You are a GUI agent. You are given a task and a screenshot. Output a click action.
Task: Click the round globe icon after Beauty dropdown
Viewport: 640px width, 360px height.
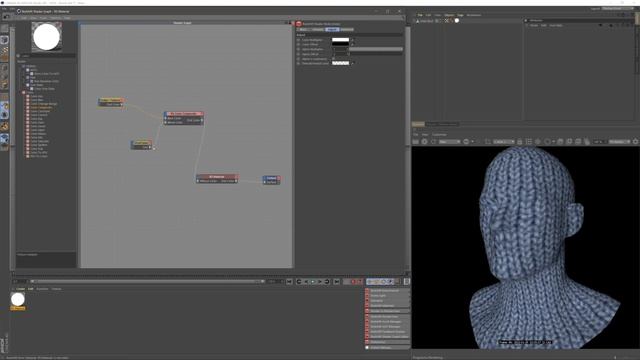pyautogui.click(x=466, y=142)
